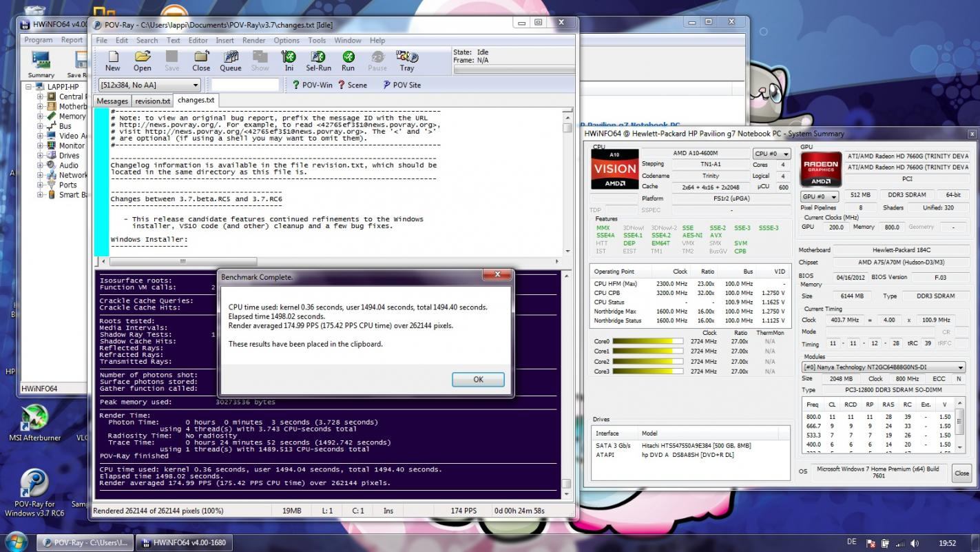Image resolution: width=980 pixels, height=552 pixels.
Task: Open the File menu in POV-Ray
Action: tap(101, 41)
